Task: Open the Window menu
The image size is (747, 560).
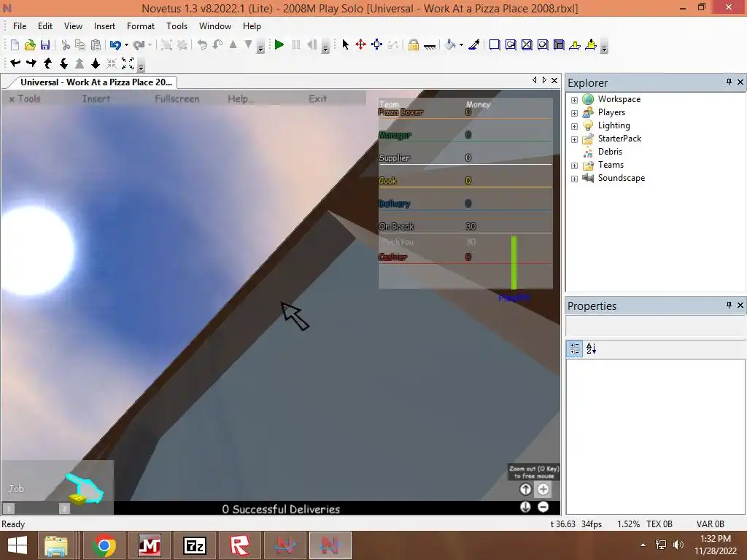Action: click(215, 26)
